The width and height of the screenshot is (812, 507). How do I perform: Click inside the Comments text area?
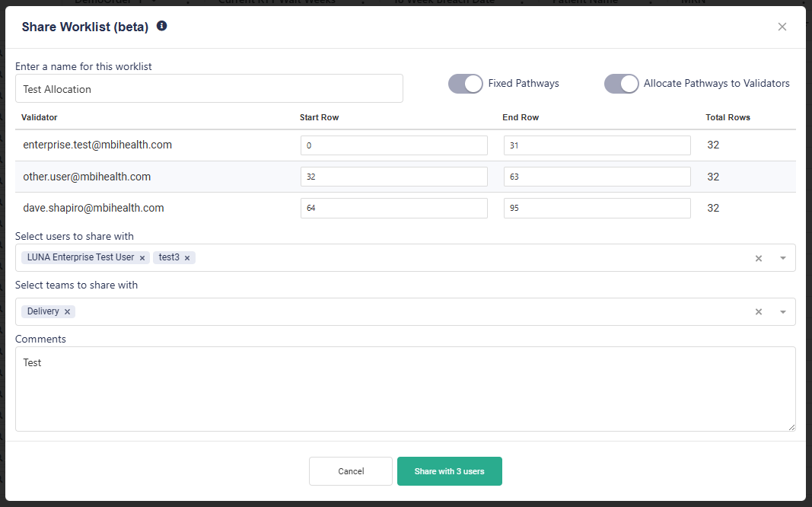pyautogui.click(x=406, y=388)
